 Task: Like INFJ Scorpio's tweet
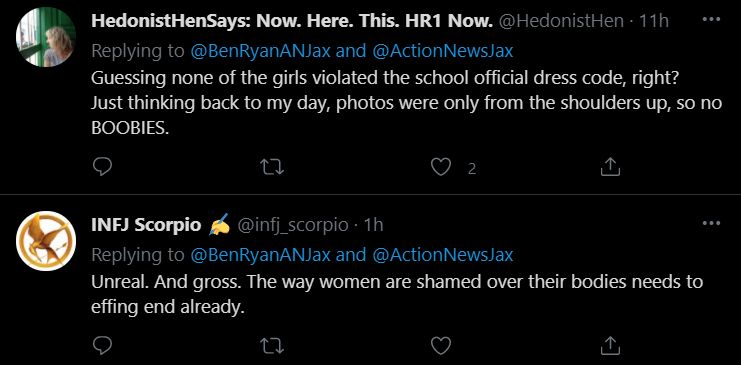tap(441, 346)
